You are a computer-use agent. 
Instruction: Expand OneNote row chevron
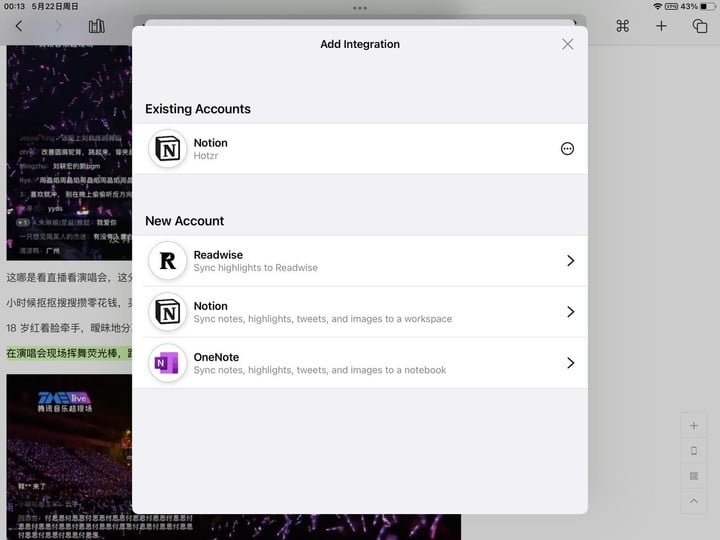570,363
